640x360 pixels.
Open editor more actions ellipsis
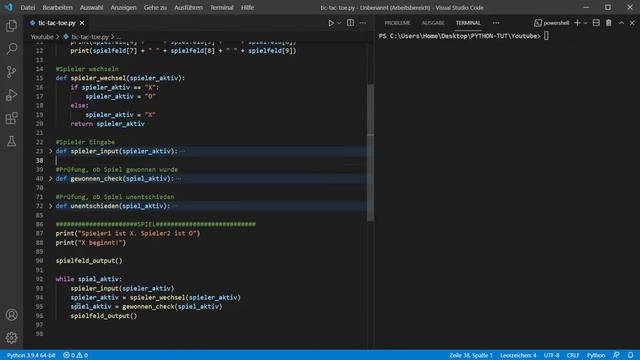coord(363,23)
